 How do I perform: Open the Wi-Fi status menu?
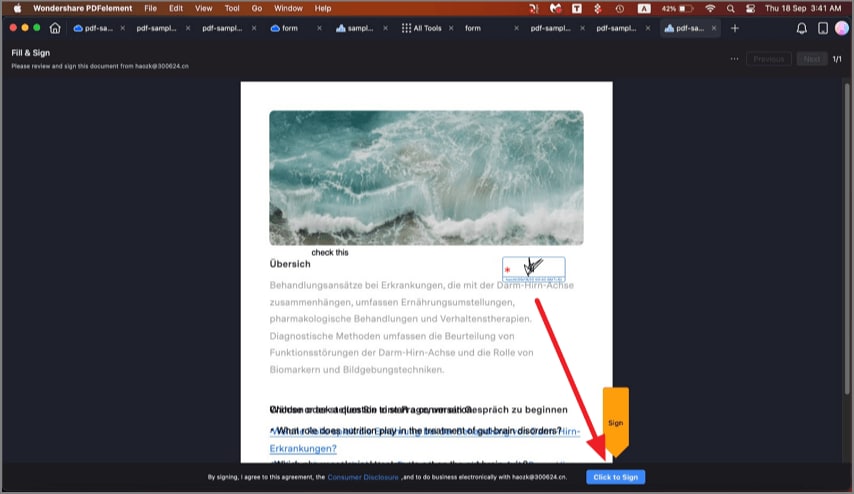pyautogui.click(x=710, y=8)
